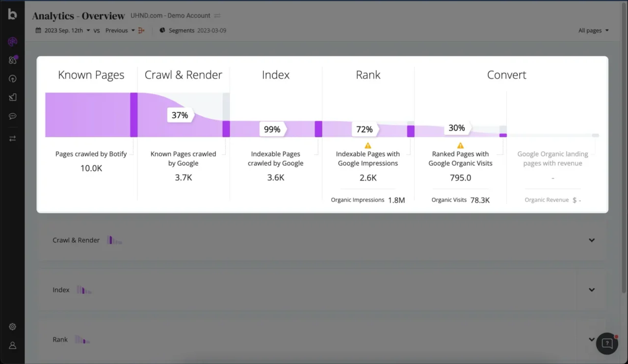Screen dimensions: 628x364
Task: Click the 30% funnel rate badge
Action: pyautogui.click(x=457, y=128)
